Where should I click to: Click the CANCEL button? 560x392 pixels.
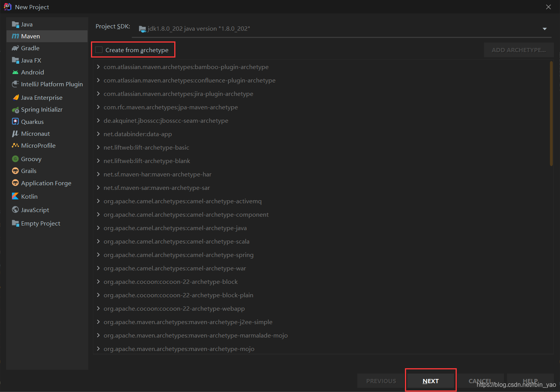click(x=480, y=380)
